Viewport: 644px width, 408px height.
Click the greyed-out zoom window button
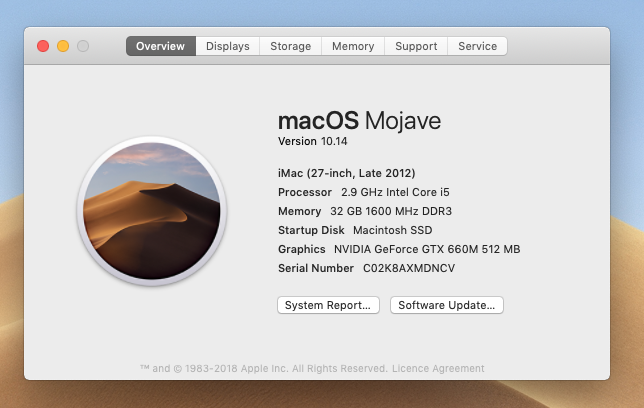pyautogui.click(x=83, y=46)
